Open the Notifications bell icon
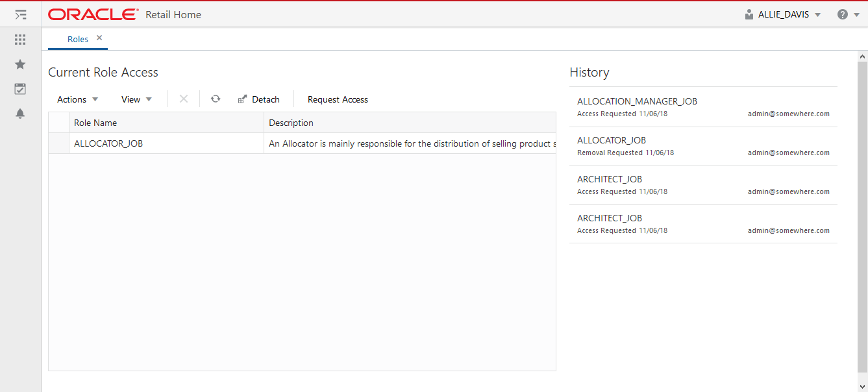The image size is (868, 392). 20,114
